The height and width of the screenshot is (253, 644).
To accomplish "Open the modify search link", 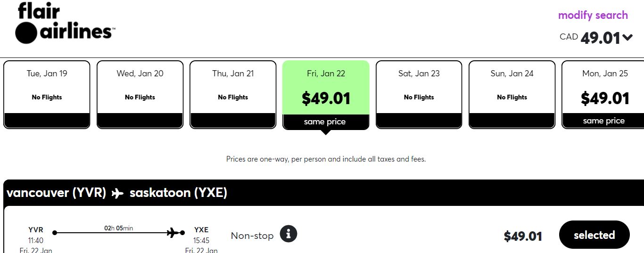I will coord(593,15).
